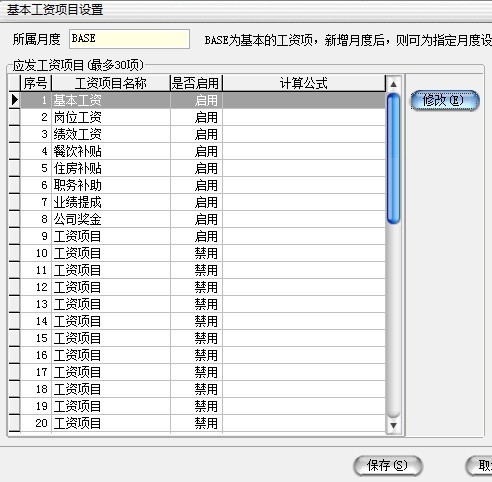Click the row header for row 20

click(x=14, y=423)
